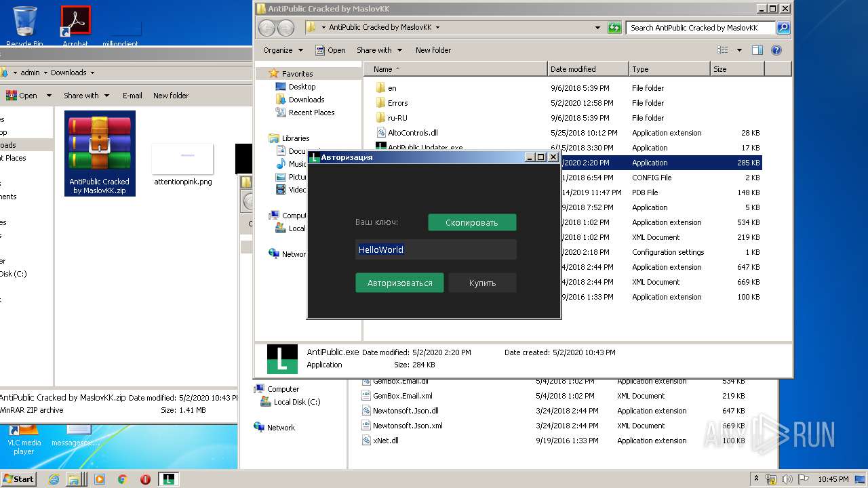The image size is (868, 488).
Task: Open Recent Places in Favorites
Action: [x=311, y=113]
